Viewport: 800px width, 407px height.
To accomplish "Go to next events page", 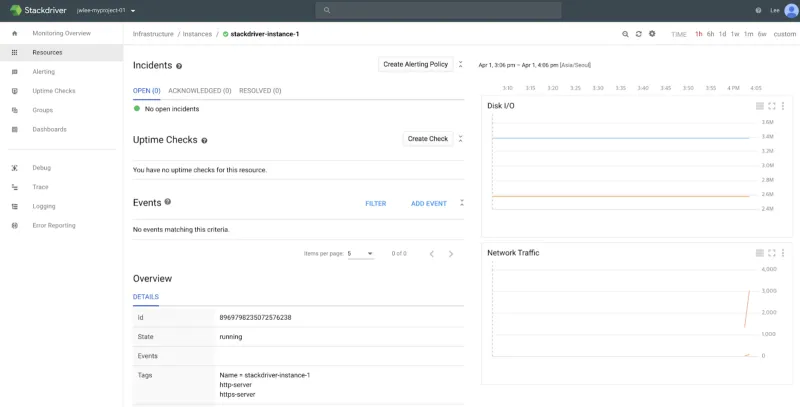I will click(x=451, y=254).
